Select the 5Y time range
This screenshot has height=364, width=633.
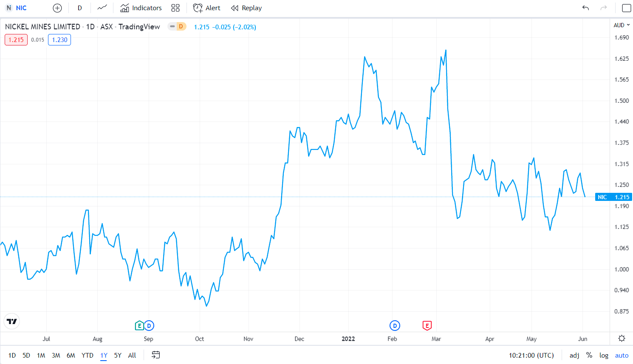tap(118, 356)
